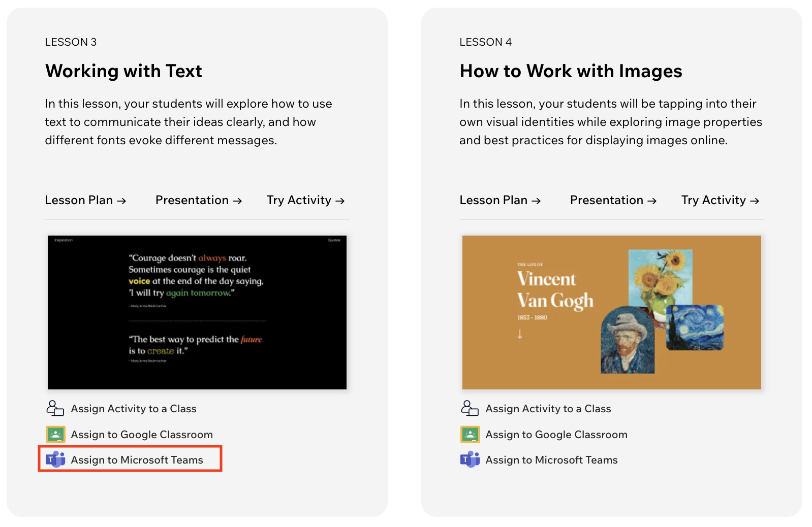Assign Lesson 4 Activity to a Class
The image size is (812, 527).
pyautogui.click(x=548, y=409)
